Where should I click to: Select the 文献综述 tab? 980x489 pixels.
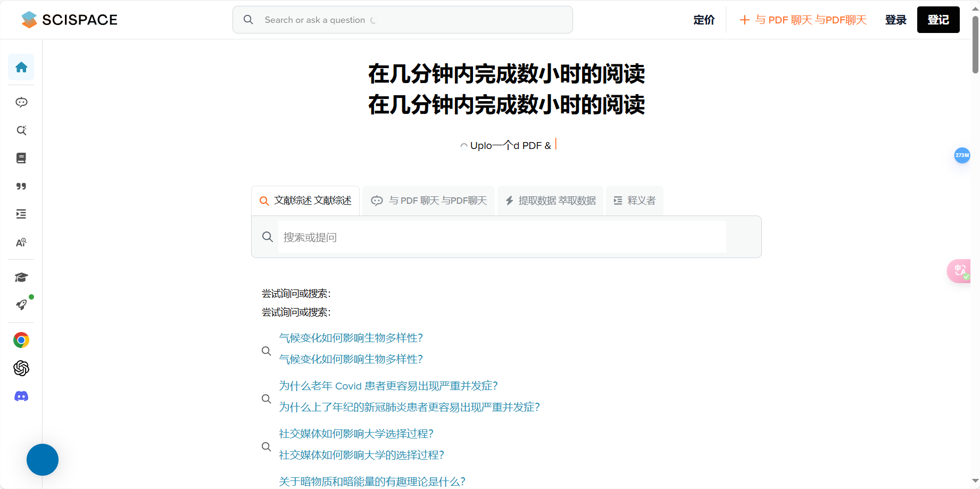305,201
